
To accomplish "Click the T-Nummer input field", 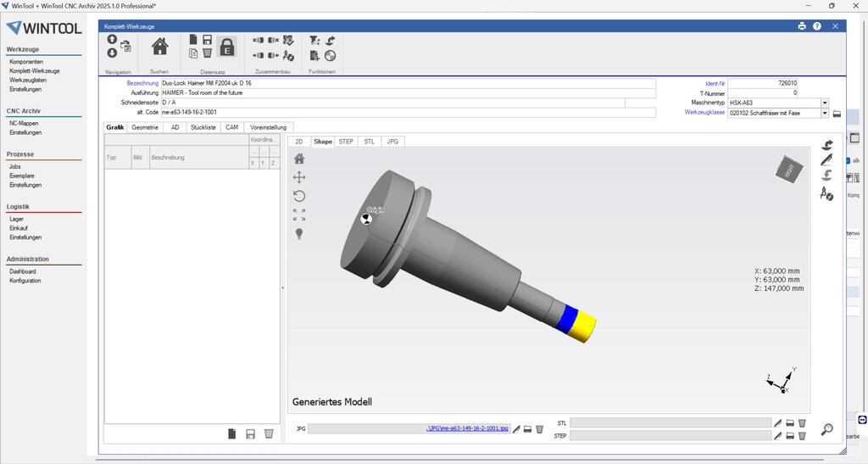I will 763,93.
